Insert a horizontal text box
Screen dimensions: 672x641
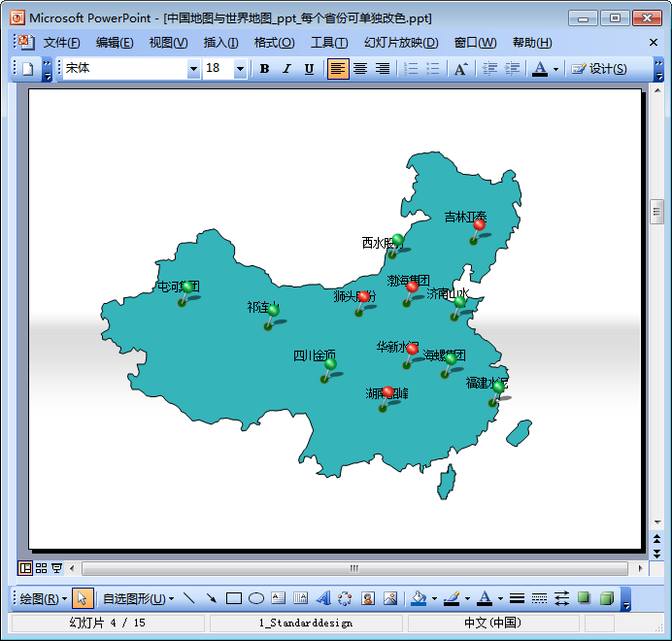278,598
